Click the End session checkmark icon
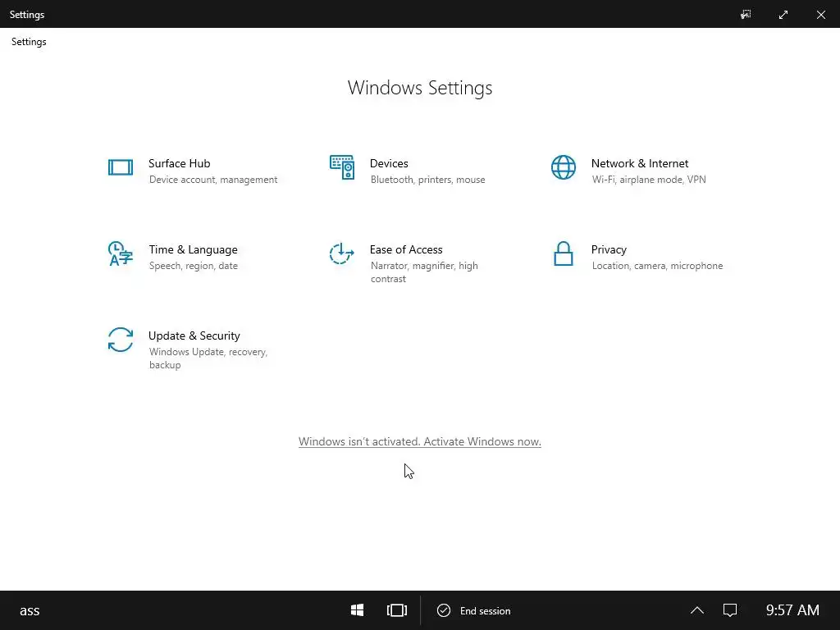 click(x=444, y=610)
